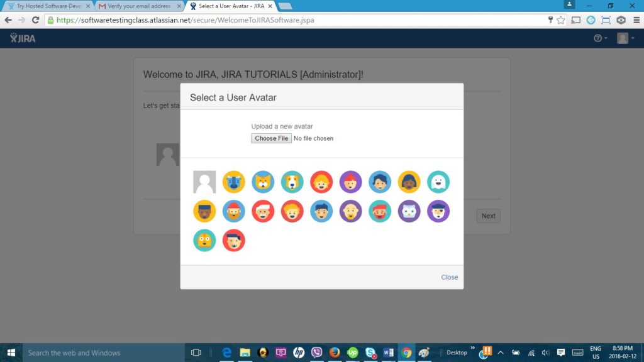Viewport: 644px width, 362px height.
Task: Open Skype from taskbar
Action: 370,353
